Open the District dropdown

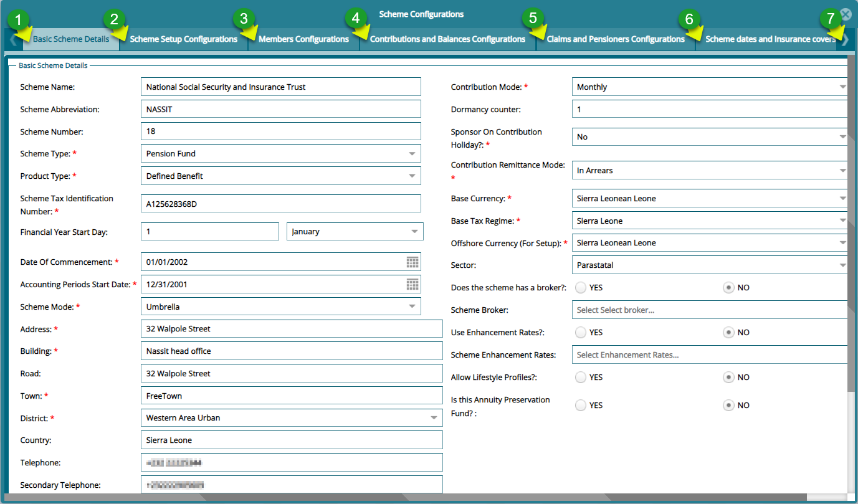(x=434, y=418)
